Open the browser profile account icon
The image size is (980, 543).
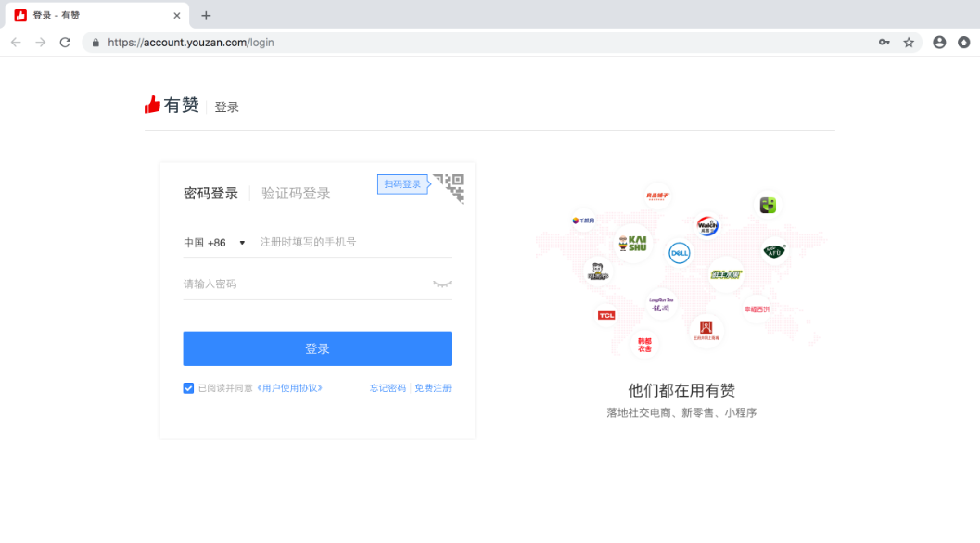pyautogui.click(x=939, y=43)
